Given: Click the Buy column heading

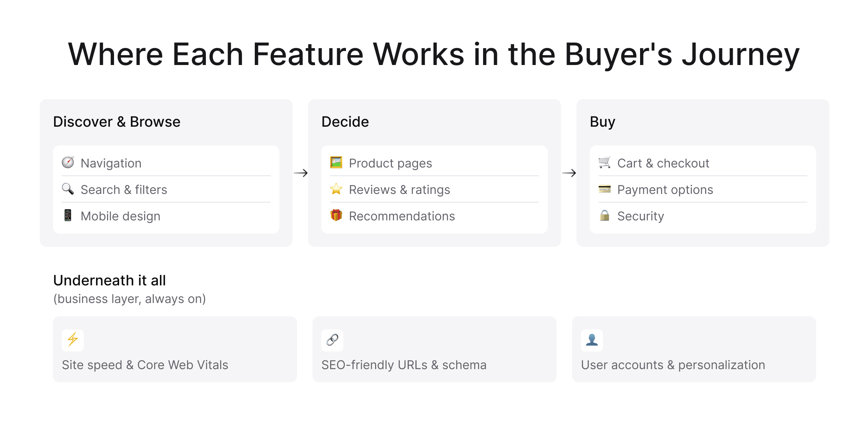Looking at the screenshot, I should tap(603, 122).
